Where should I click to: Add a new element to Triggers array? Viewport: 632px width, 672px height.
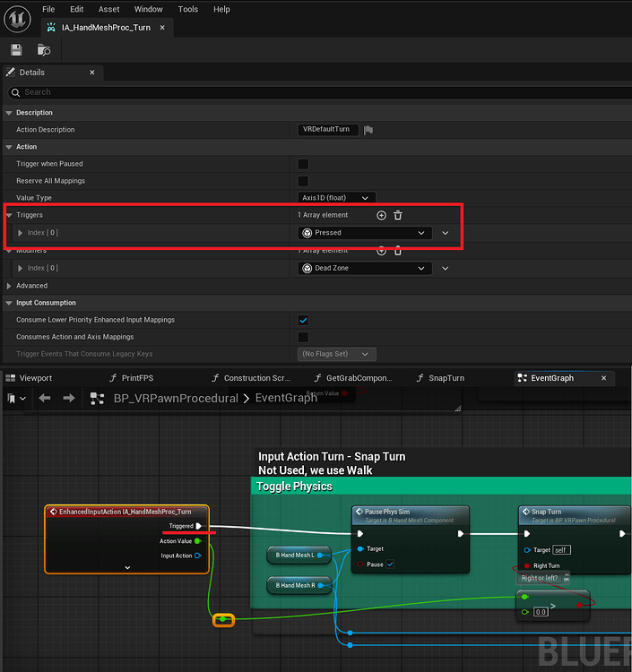tap(381, 215)
